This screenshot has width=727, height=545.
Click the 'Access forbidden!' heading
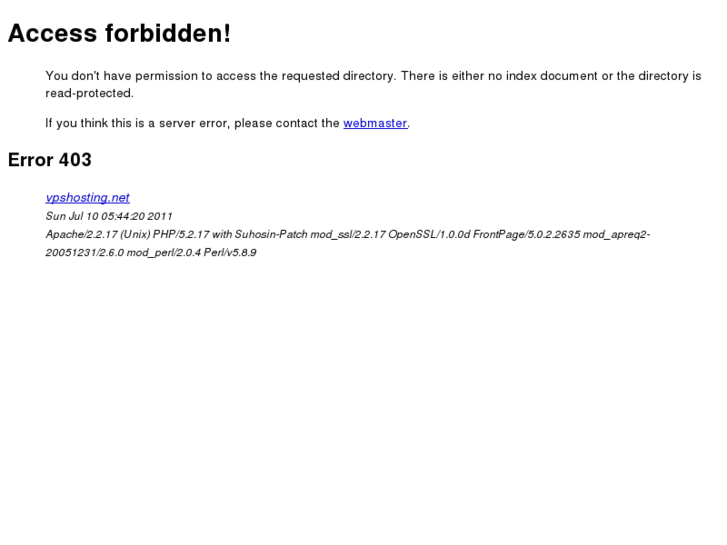click(x=119, y=33)
